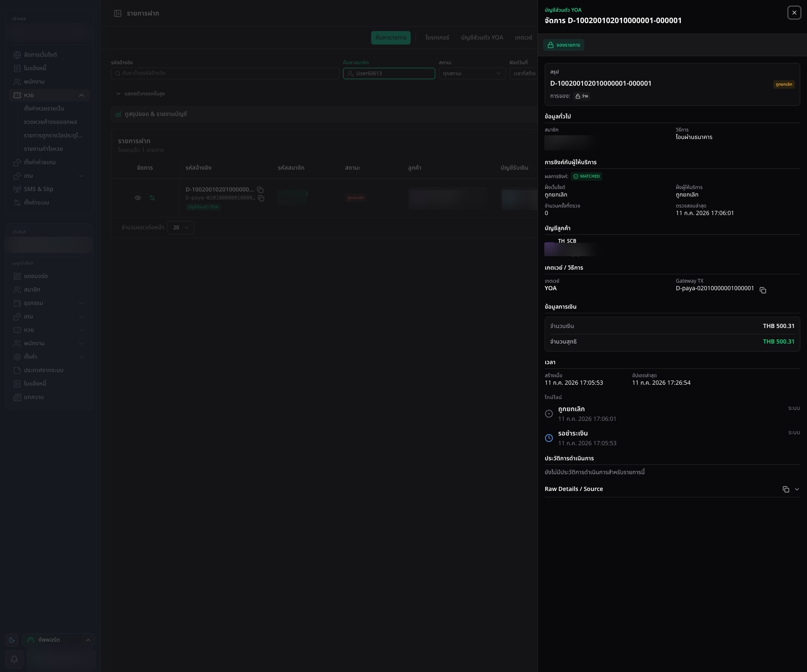View deposit row with the eye icon
This screenshot has height=672, width=807.
[137, 198]
